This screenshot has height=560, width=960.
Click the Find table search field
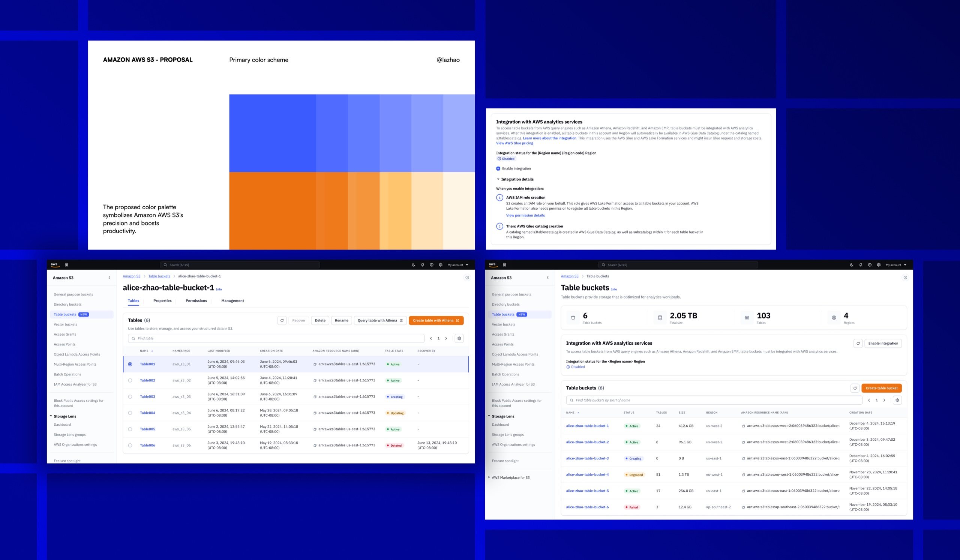[x=276, y=338]
